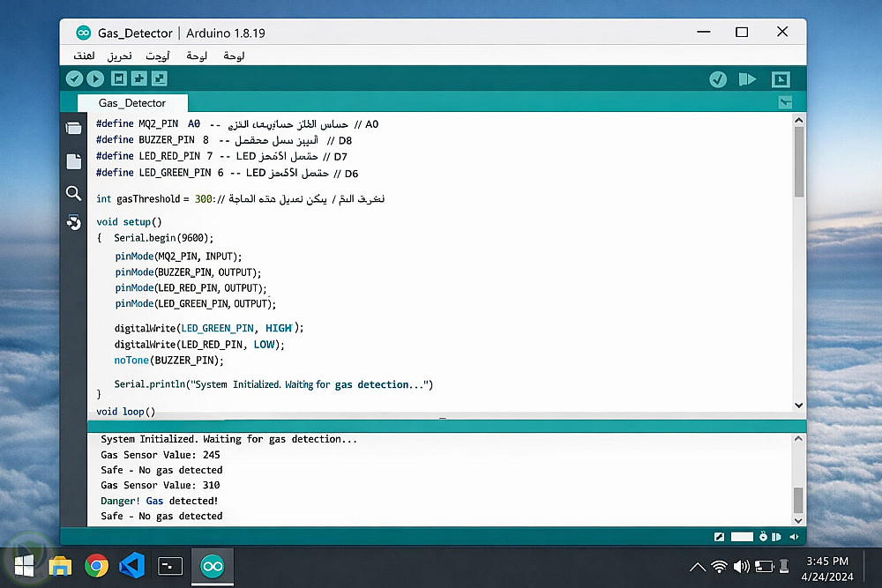Click the Verify checkmark beside the Upload arrow
Screen dimensions: 882x588
tap(74, 78)
